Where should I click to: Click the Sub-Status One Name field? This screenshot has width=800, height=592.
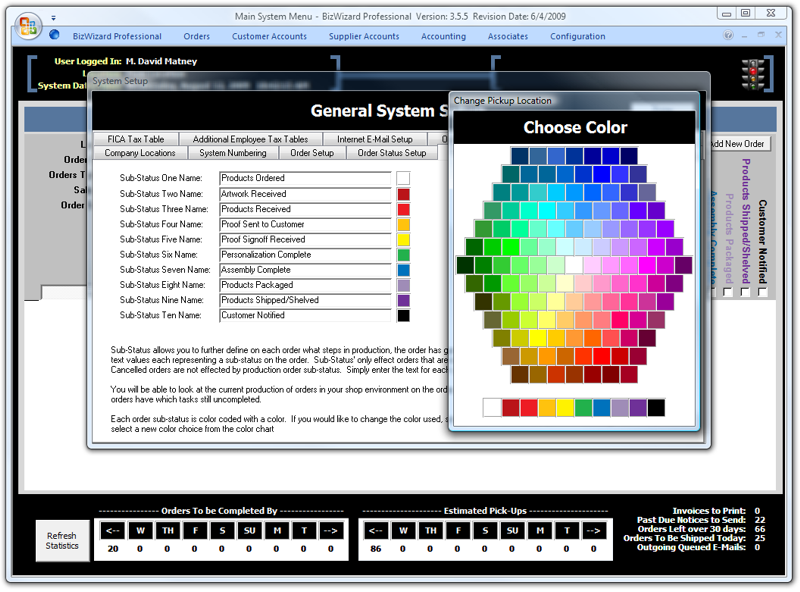(x=305, y=178)
